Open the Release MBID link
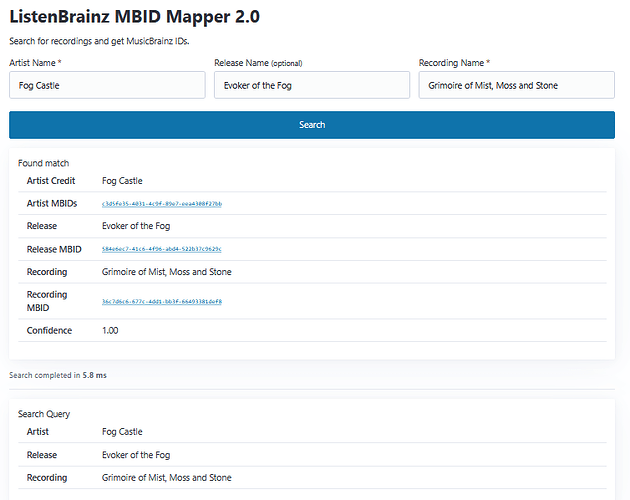The width and height of the screenshot is (630, 500). (162, 249)
